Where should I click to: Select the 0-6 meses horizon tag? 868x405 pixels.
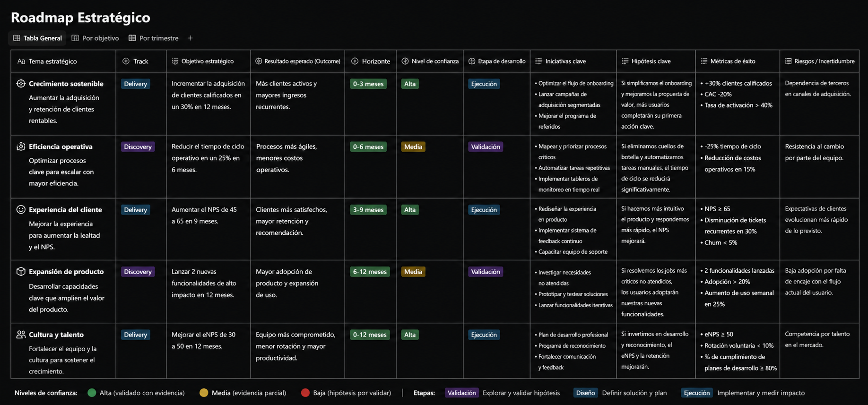pyautogui.click(x=368, y=147)
